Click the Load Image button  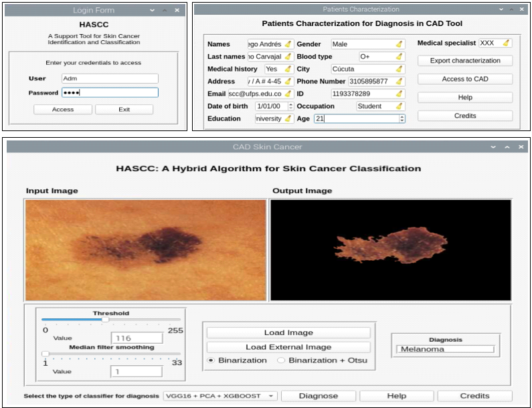coord(288,332)
